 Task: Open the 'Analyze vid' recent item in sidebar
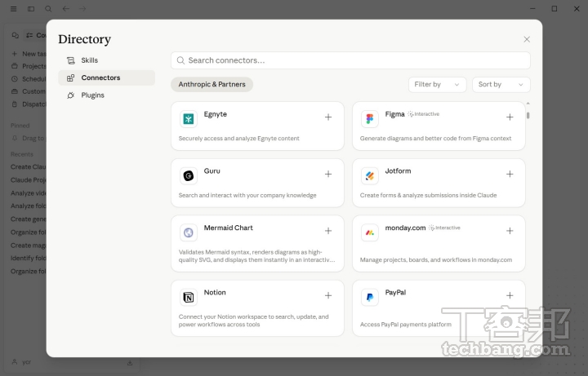tap(28, 193)
